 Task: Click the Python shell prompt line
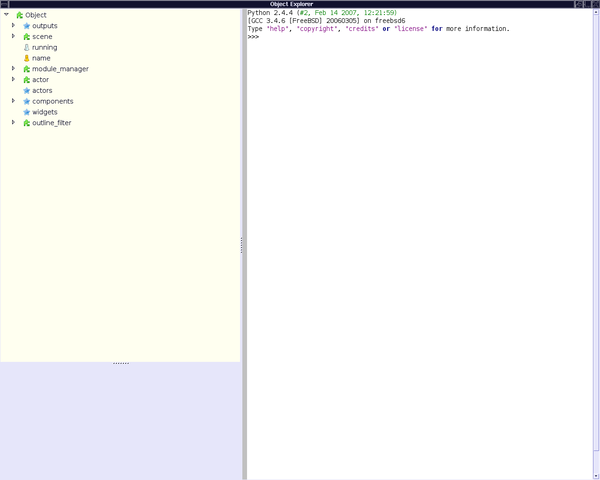(x=253, y=37)
